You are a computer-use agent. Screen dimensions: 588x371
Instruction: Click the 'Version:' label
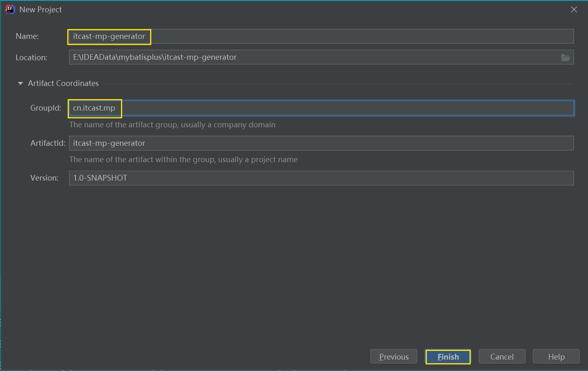[x=44, y=178]
